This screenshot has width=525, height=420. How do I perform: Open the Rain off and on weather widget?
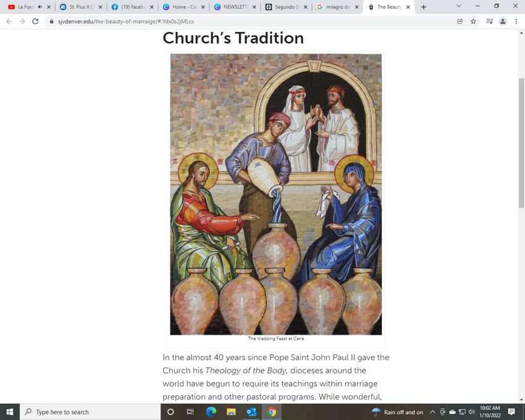(x=397, y=412)
